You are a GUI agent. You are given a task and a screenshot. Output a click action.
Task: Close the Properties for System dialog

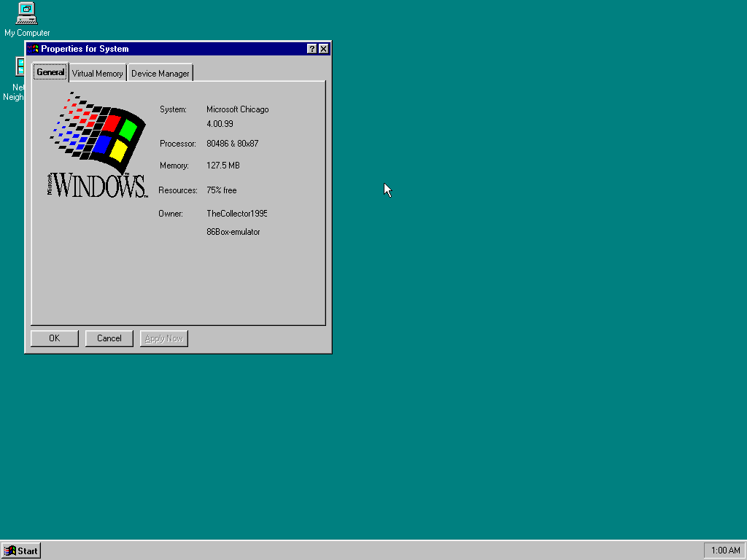323,49
